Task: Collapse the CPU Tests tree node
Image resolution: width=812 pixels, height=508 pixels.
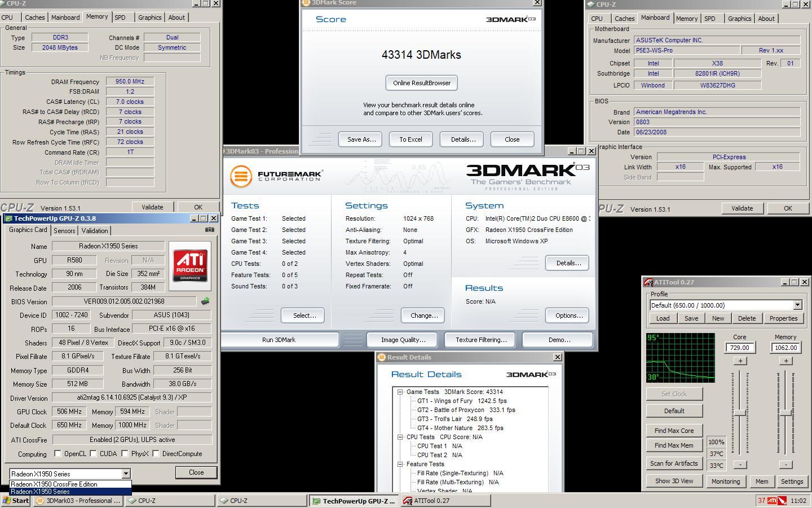Action: (x=400, y=437)
